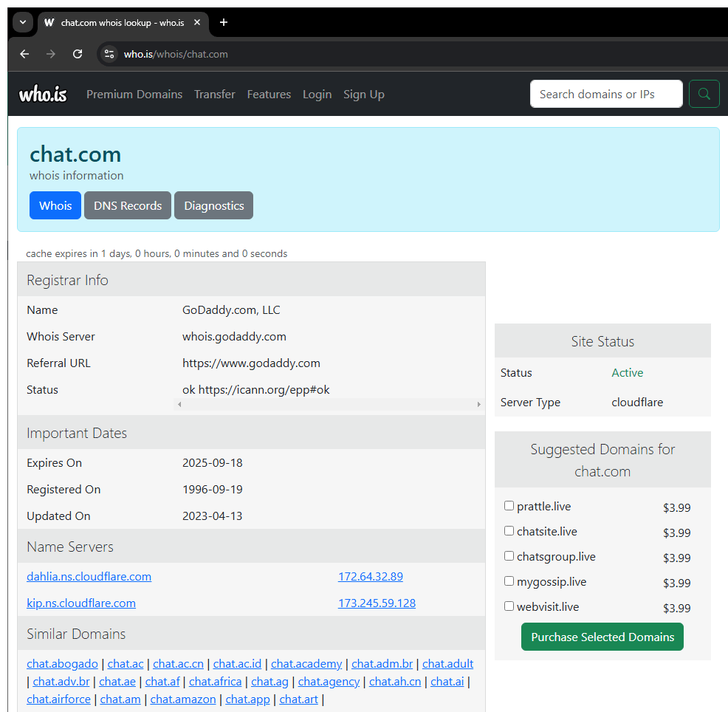The height and width of the screenshot is (712, 728).
Task: Open chat.adult similar domain
Action: 447,664
